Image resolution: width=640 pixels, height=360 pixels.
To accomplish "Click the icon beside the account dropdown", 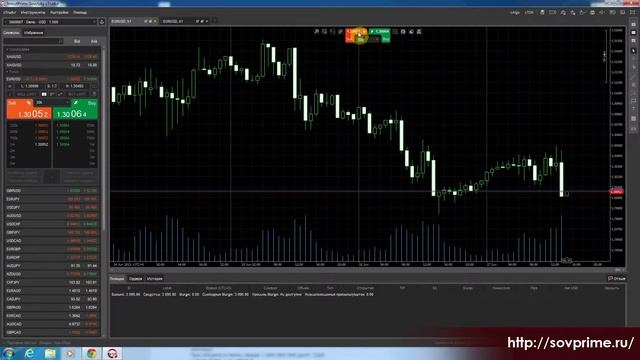I will 102,22.
